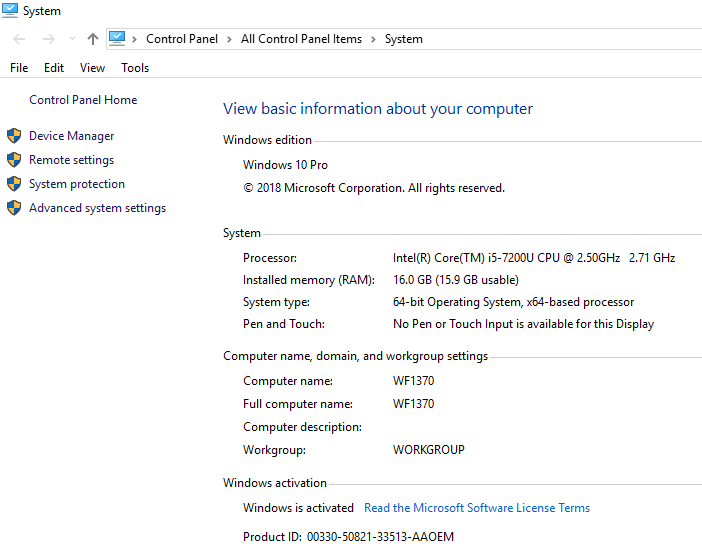Click the 'Windows activation' section header
This screenshot has width=702, height=551.
click(275, 483)
